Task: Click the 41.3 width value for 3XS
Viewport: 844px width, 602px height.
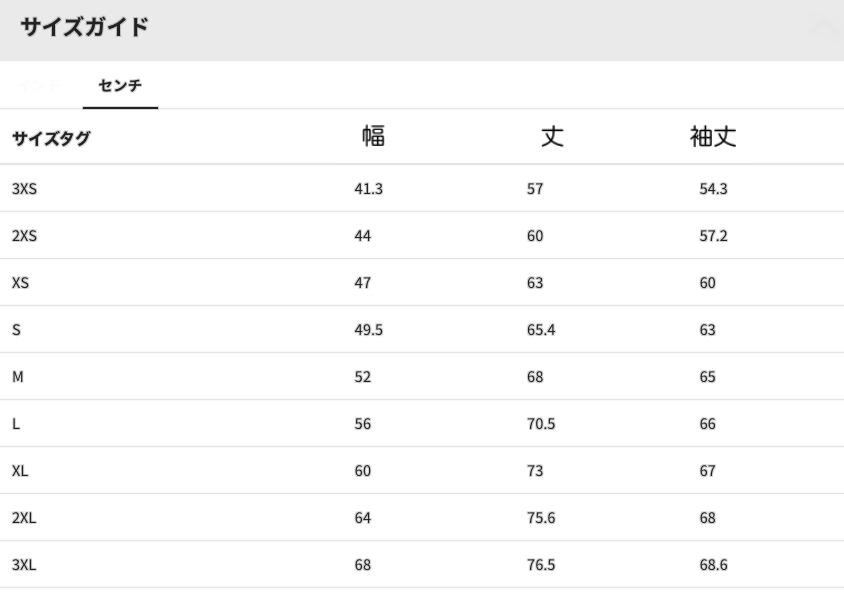Action: point(368,189)
